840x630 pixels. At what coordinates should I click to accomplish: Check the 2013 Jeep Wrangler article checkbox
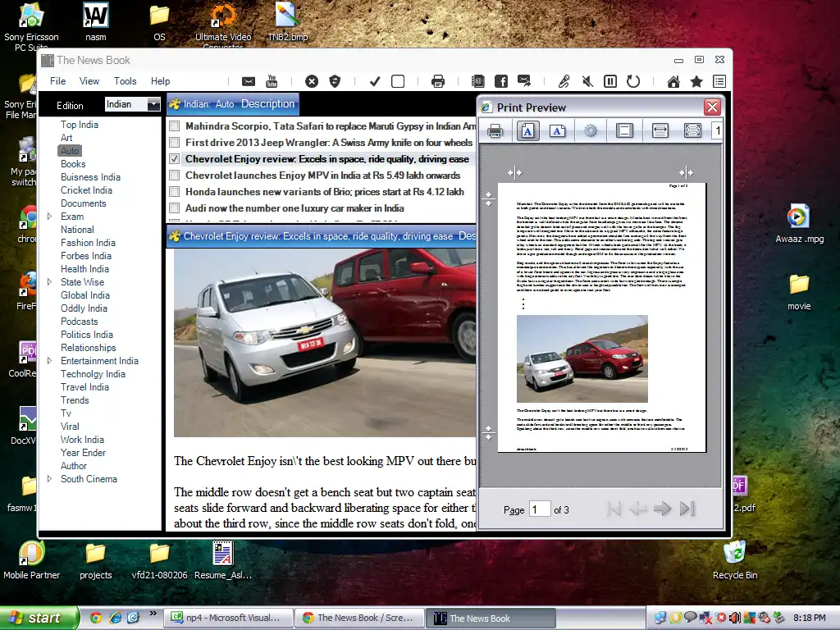pyautogui.click(x=174, y=143)
